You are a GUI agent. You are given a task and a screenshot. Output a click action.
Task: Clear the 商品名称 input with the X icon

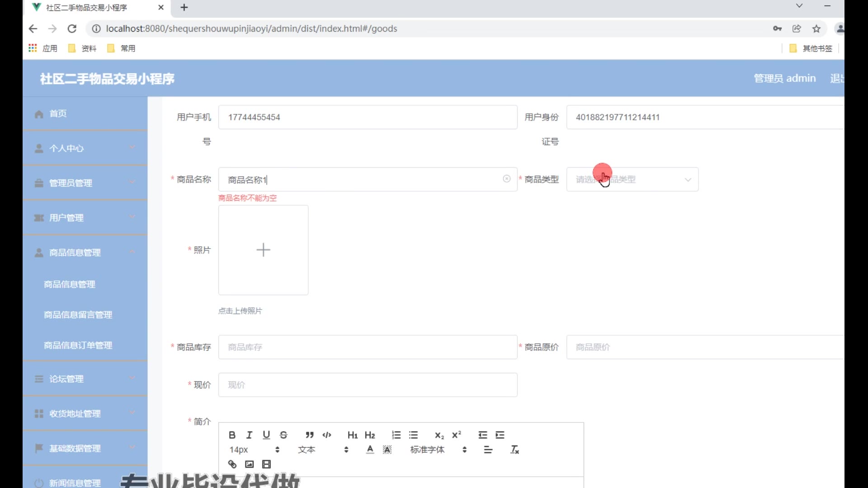tap(506, 179)
